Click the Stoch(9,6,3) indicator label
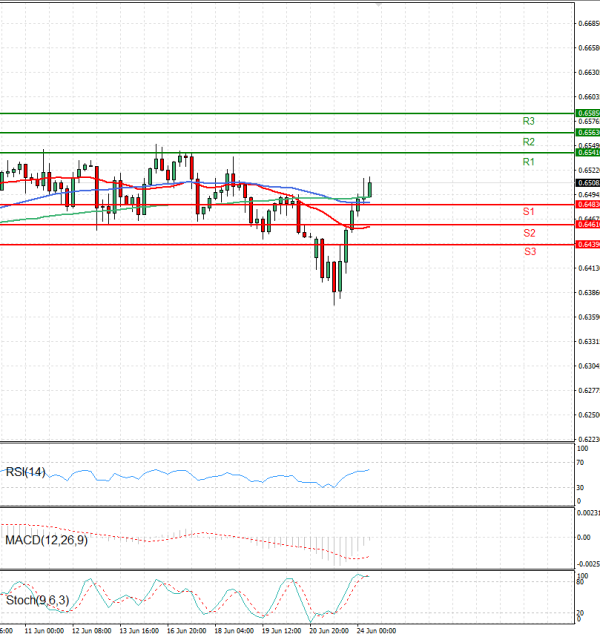This screenshot has width=600, height=634. coord(36,600)
